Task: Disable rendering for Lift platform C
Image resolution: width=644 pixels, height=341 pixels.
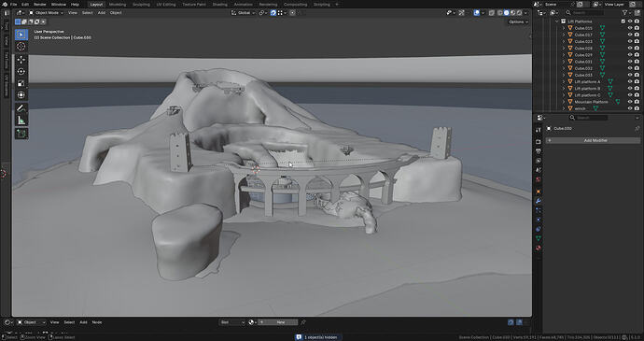Action: pyautogui.click(x=637, y=95)
